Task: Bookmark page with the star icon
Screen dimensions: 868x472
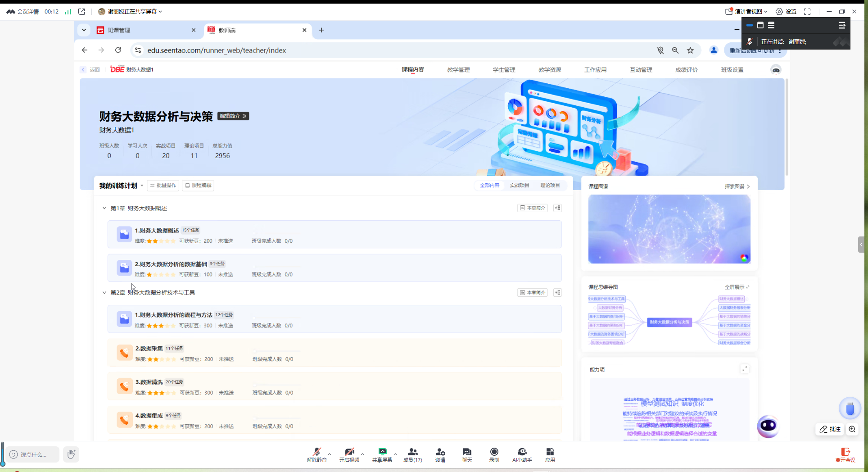Action: pyautogui.click(x=690, y=50)
